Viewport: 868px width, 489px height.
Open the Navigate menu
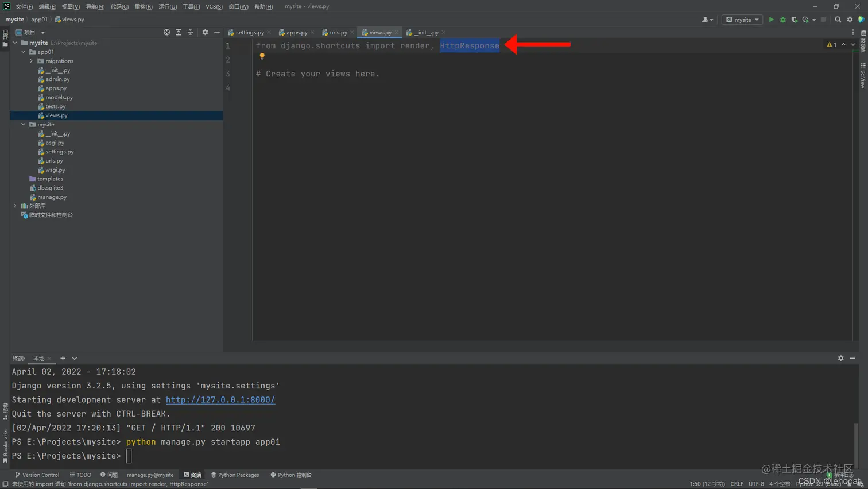(95, 6)
